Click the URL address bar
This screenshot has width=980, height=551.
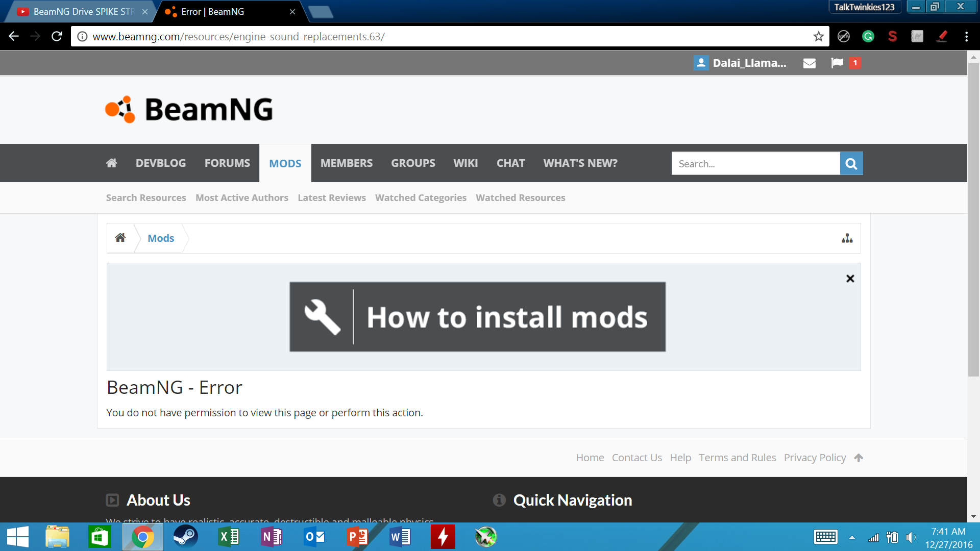[x=449, y=36]
